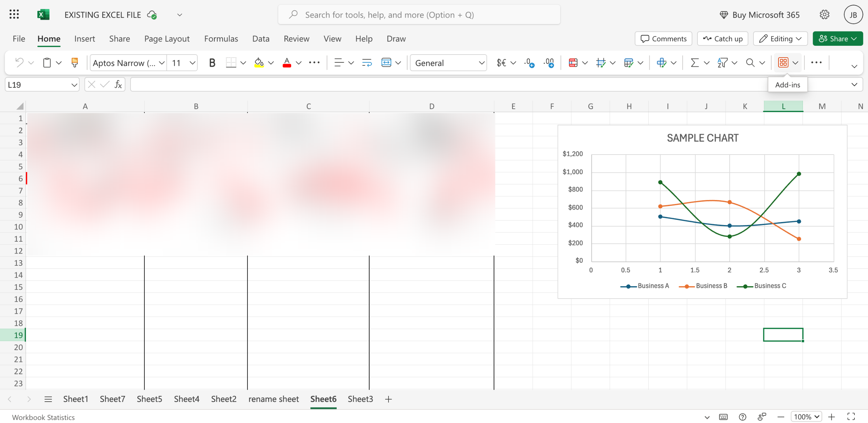868x423 pixels.
Task: Expand the zoom level 100% dropdown
Action: point(806,417)
